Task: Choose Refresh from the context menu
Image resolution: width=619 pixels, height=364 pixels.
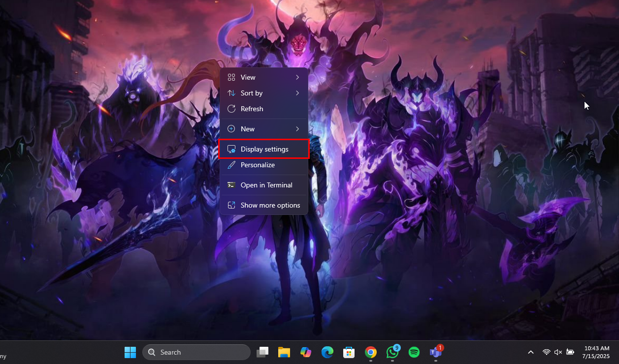Action: [264, 109]
